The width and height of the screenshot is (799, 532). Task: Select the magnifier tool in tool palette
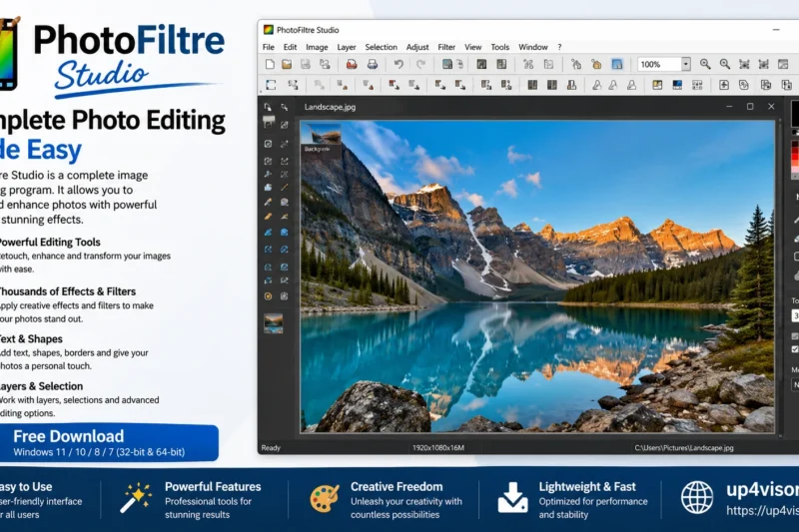285,107
